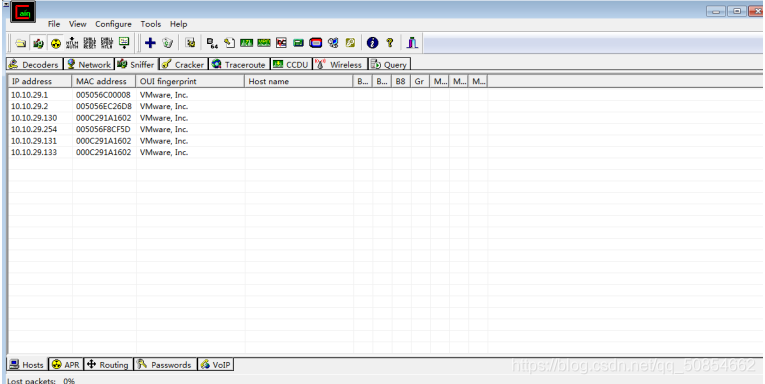
Task: Open the View menu
Action: coord(78,24)
